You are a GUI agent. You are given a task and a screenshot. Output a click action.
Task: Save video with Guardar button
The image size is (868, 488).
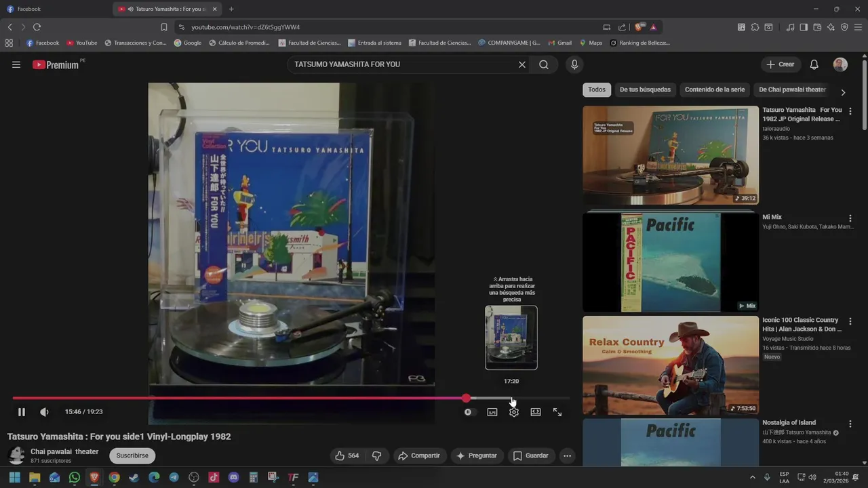[530, 455]
